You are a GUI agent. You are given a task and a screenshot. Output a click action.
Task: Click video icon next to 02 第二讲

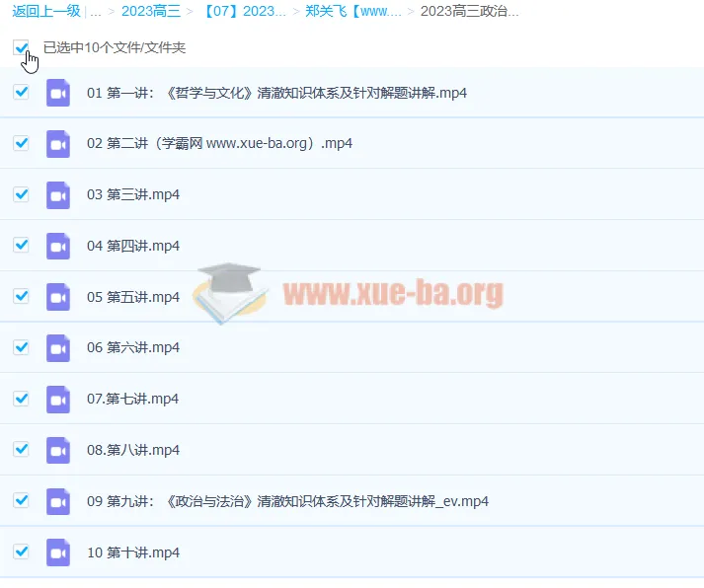click(x=58, y=144)
